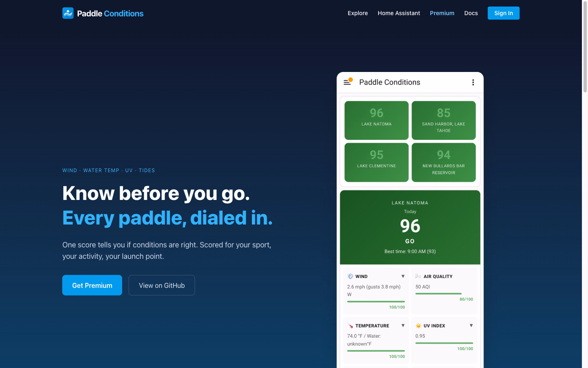
Task: Click the '80/100' air quality score
Action: 466,299
